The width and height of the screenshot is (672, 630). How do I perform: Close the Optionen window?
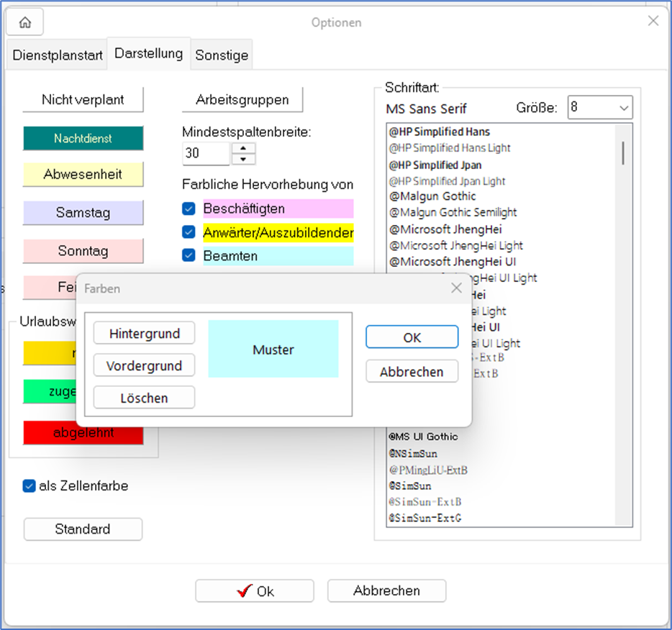653,21
